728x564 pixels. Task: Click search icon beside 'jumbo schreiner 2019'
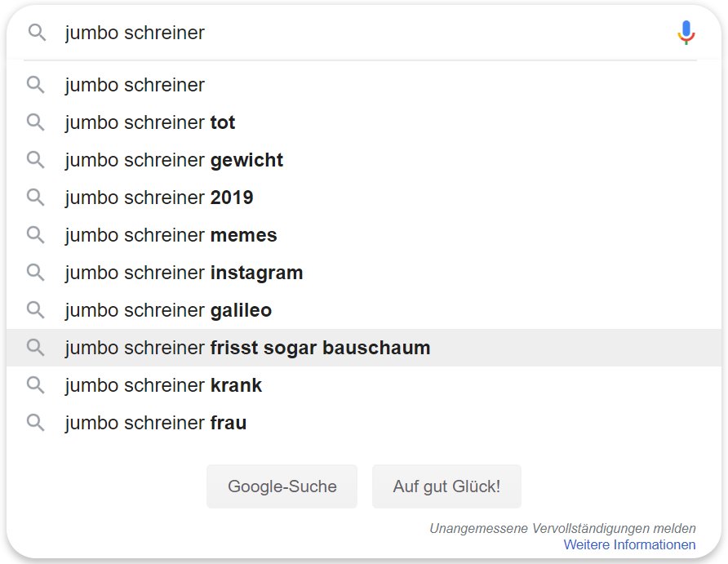pyautogui.click(x=35, y=198)
